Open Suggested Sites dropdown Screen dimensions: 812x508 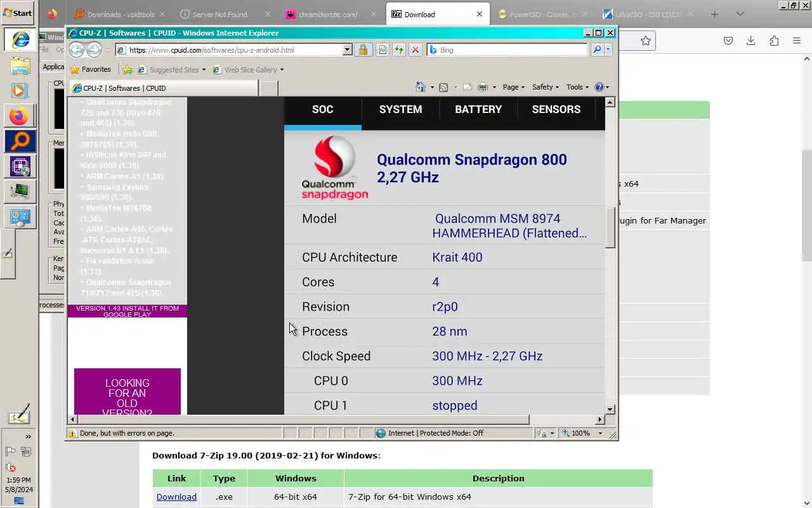[x=172, y=70]
